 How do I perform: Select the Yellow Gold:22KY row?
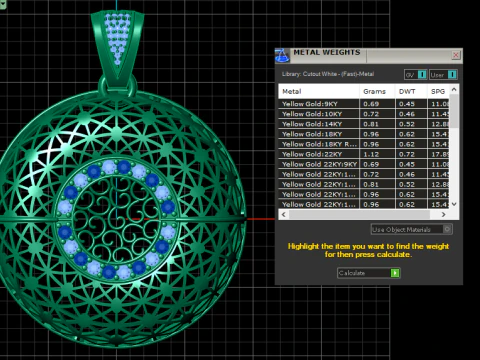coord(364,154)
